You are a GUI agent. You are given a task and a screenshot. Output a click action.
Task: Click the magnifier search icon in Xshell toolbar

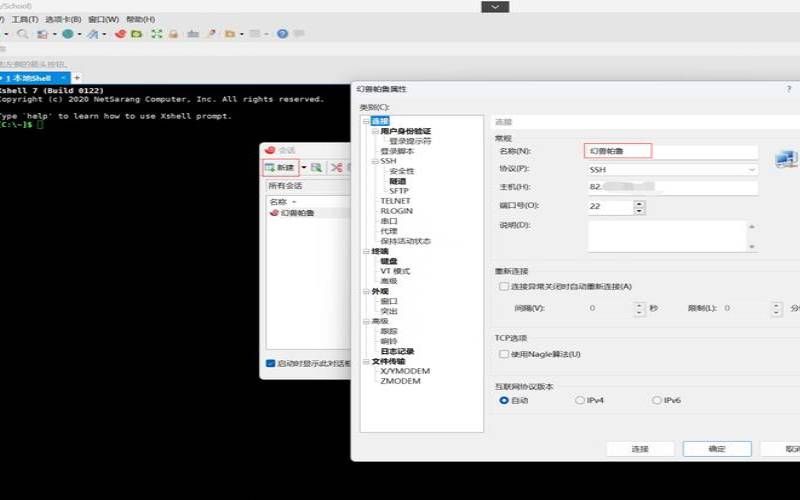click(x=22, y=34)
